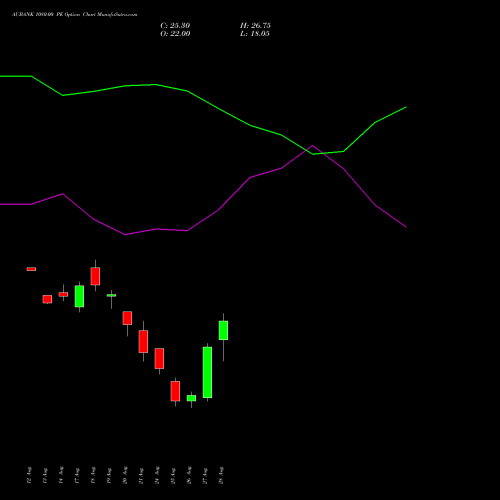Click the low value L: 18.05
The image size is (500, 500).
point(255,34)
